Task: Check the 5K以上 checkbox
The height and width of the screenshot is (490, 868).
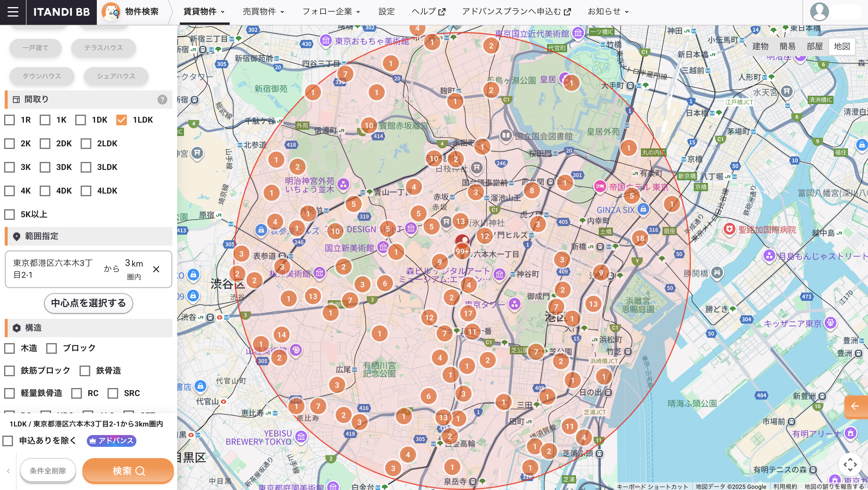Action: pyautogui.click(x=9, y=215)
